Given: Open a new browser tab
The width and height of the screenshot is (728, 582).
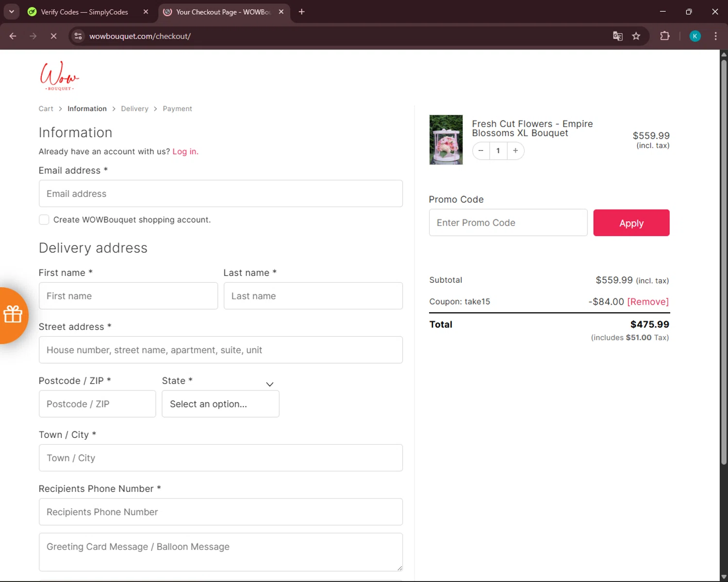Looking at the screenshot, I should [301, 12].
